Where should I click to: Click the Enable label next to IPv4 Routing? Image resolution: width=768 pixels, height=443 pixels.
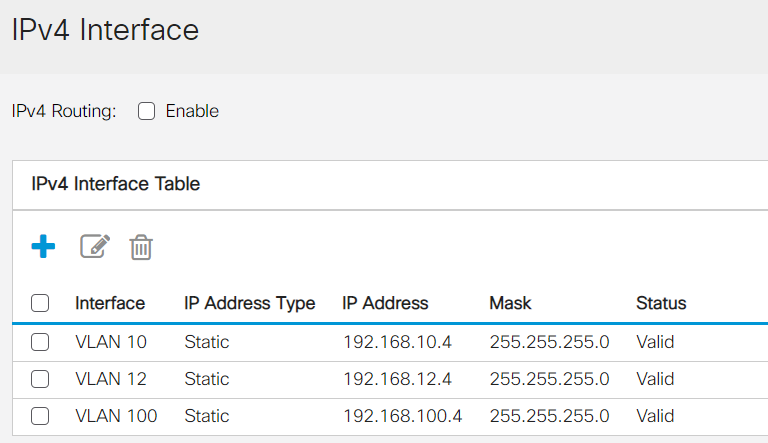(192, 111)
